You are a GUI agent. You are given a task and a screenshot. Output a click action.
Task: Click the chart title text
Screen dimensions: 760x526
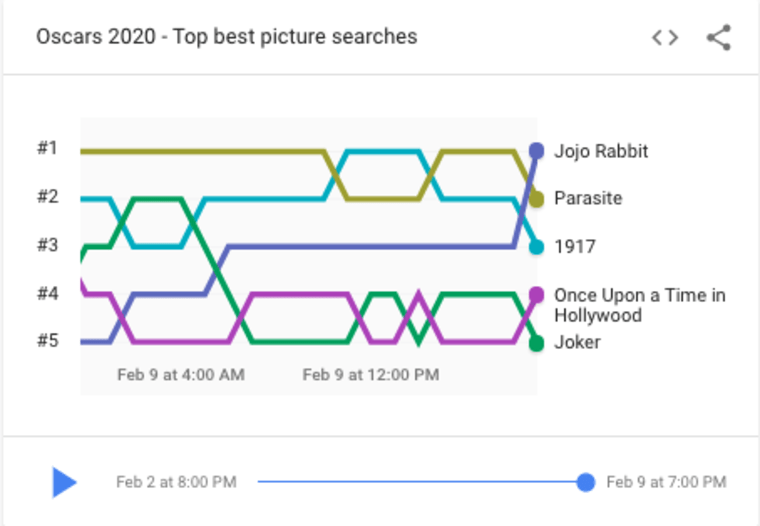tap(227, 37)
